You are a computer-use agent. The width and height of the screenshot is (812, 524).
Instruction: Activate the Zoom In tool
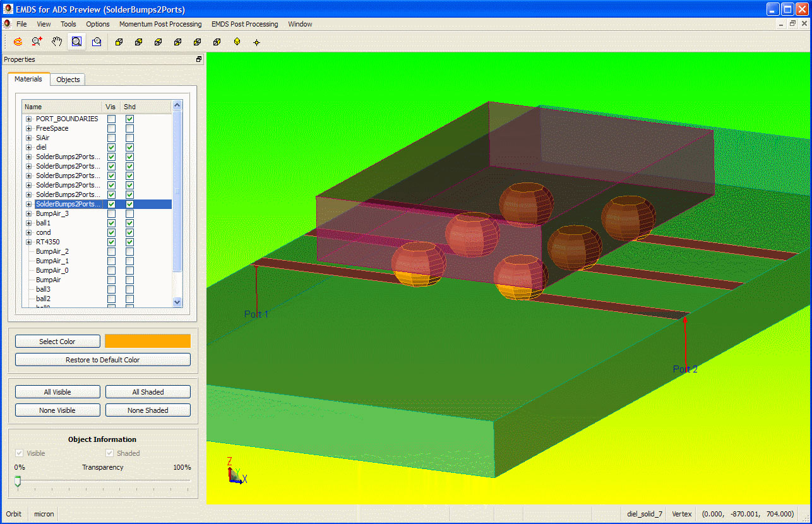click(37, 41)
